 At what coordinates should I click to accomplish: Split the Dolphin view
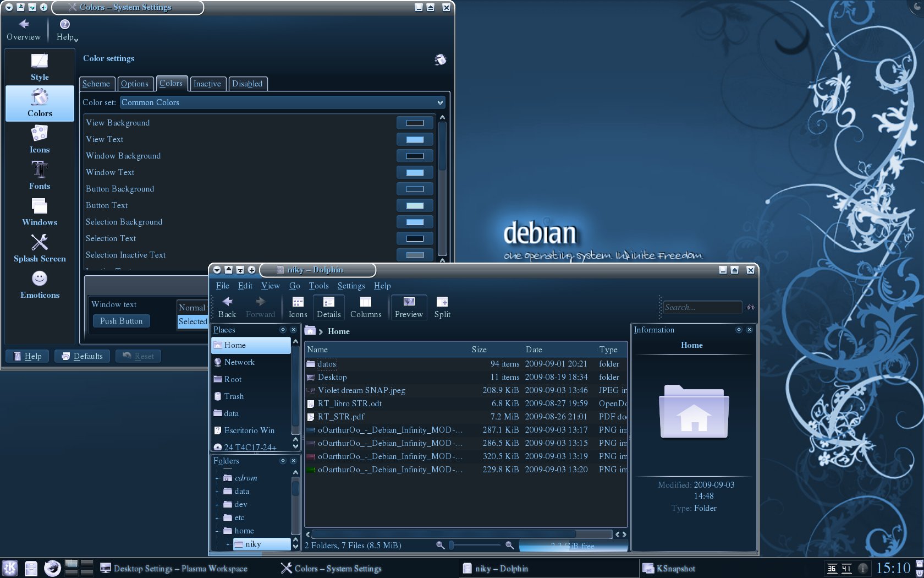coord(442,307)
